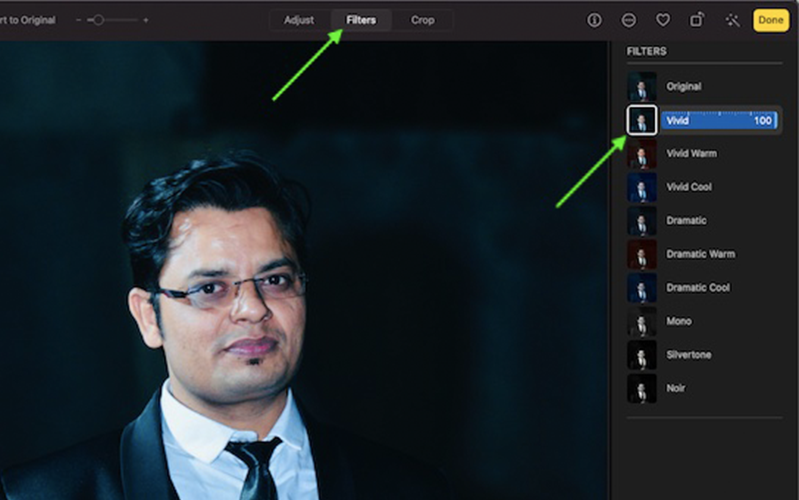Choose the Dramatic filter
The height and width of the screenshot is (500, 799).
(641, 221)
